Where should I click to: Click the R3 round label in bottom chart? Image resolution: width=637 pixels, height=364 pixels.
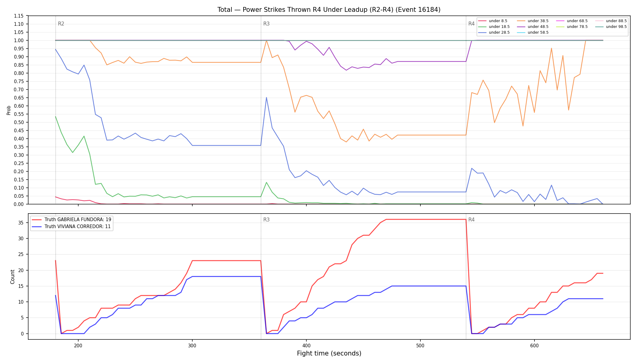pyautogui.click(x=266, y=220)
